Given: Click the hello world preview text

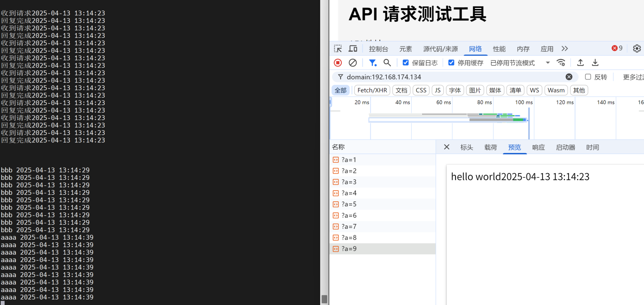Looking at the screenshot, I should click(x=520, y=177).
